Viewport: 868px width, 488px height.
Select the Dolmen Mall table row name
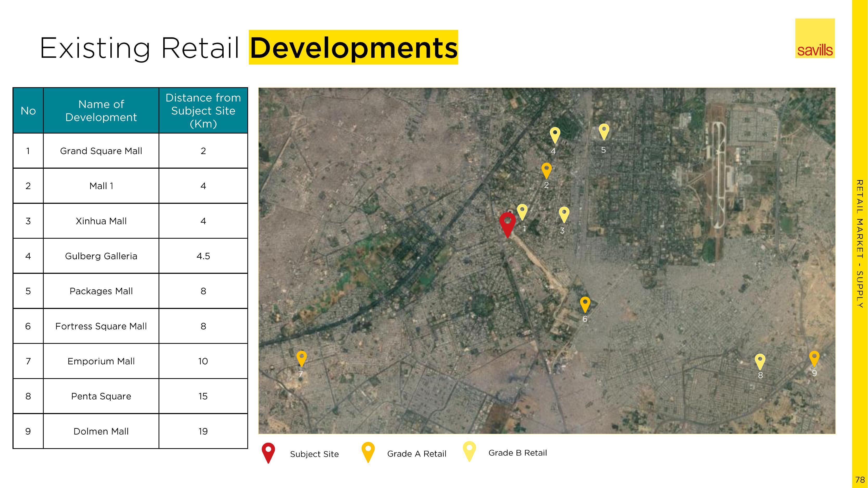101,432
